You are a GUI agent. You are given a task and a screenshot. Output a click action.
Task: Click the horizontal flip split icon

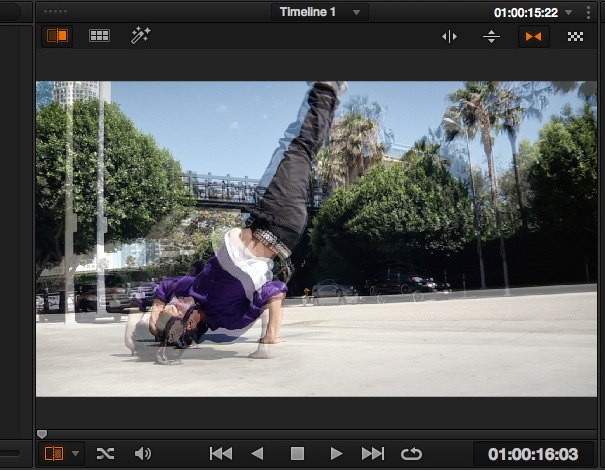(x=449, y=37)
